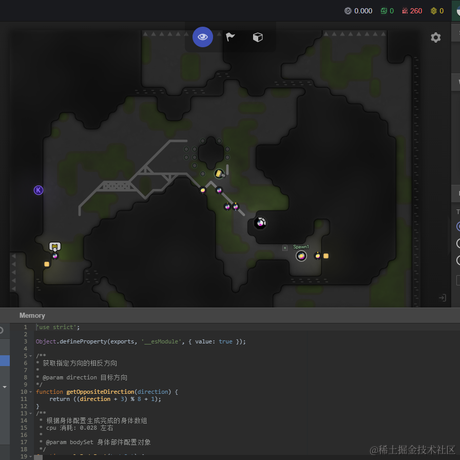Click line number 12 in gutter
460x460 pixels.
(24, 406)
